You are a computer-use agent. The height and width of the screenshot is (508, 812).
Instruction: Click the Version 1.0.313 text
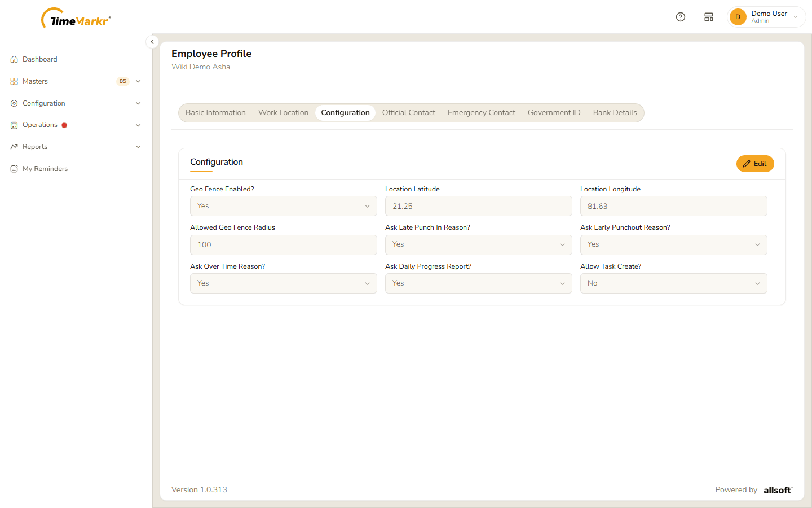(199, 490)
